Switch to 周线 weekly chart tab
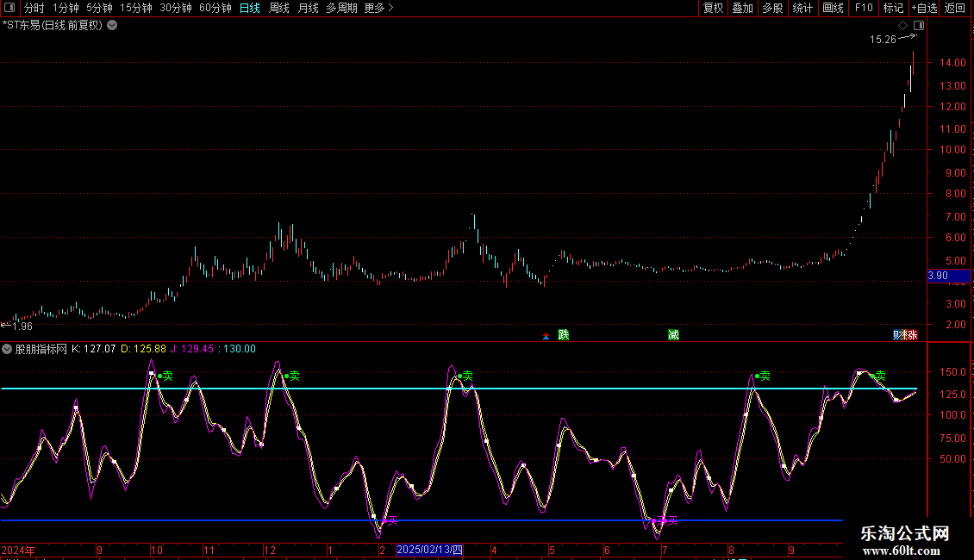The width and height of the screenshot is (974, 560). (278, 8)
